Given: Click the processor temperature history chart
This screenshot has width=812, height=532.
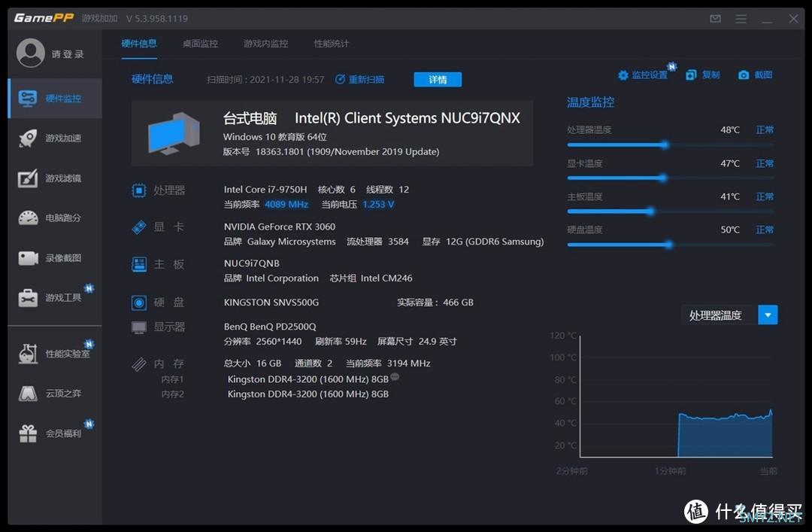Looking at the screenshot, I should (676, 397).
